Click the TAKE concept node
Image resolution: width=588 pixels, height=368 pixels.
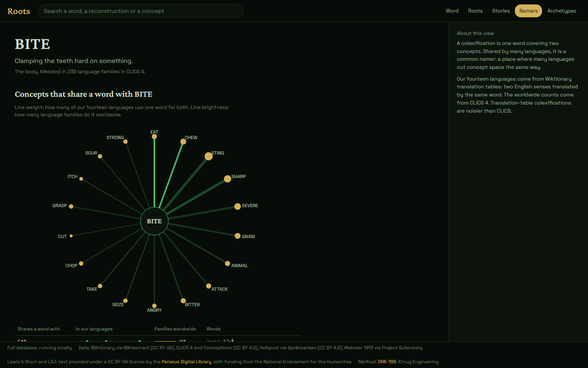pos(100,286)
